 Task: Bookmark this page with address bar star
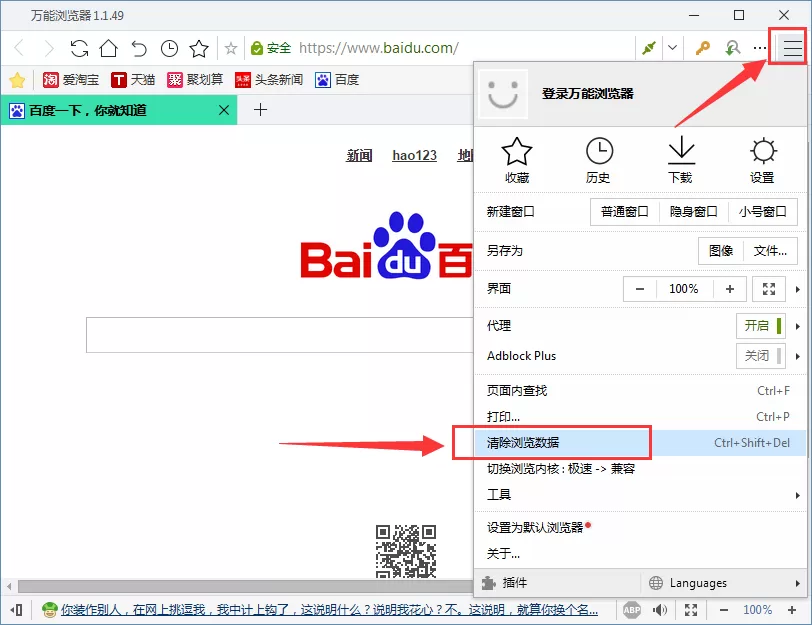coord(231,49)
